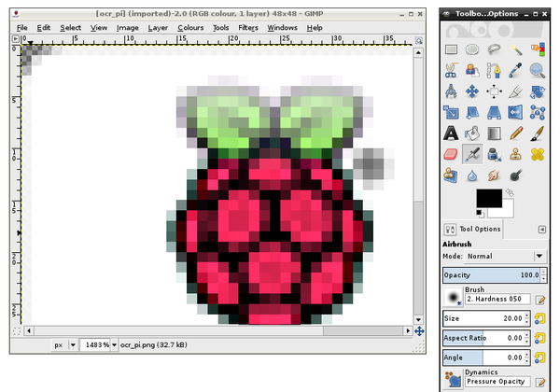The height and width of the screenshot is (392, 560).
Task: Open the File menu
Action: (x=21, y=27)
